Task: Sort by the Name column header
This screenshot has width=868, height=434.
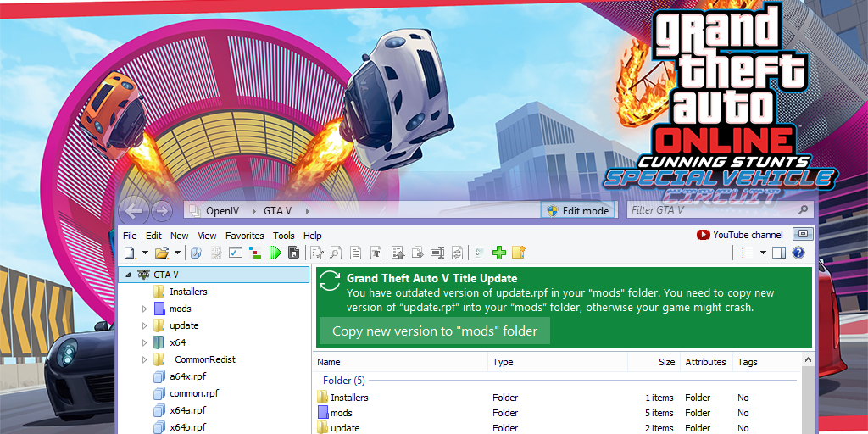Action: [401, 362]
